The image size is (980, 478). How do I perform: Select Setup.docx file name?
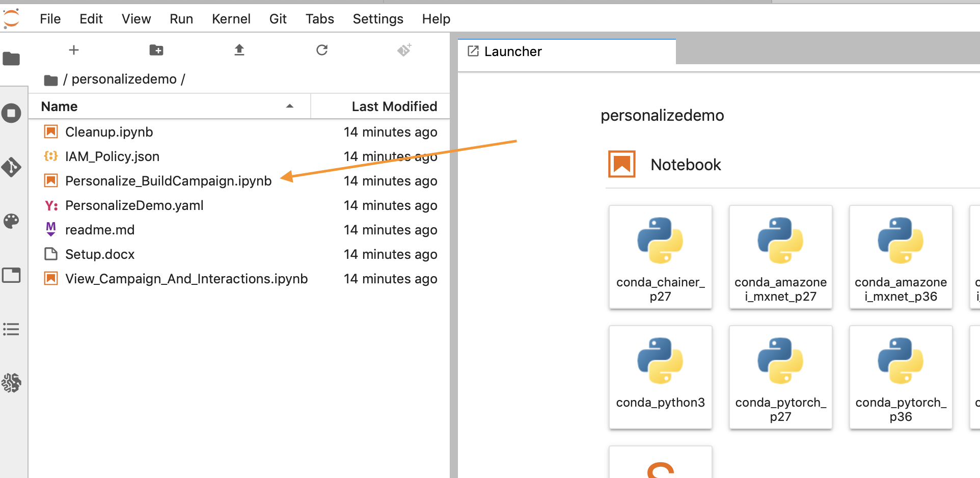click(x=100, y=254)
